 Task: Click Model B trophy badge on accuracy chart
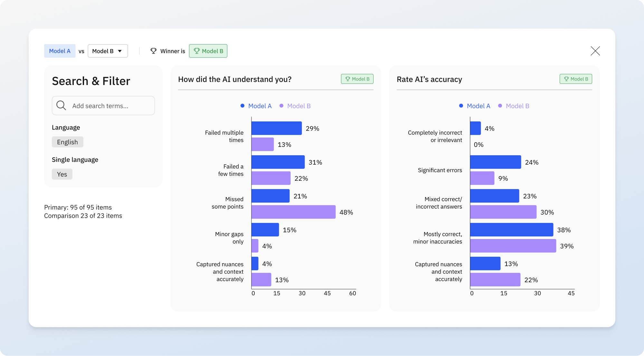(x=576, y=79)
